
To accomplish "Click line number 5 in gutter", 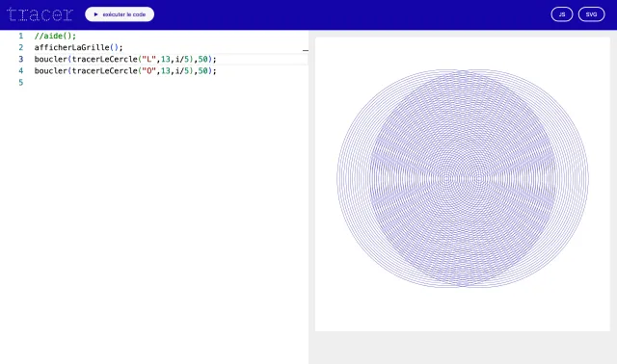I will click(21, 83).
